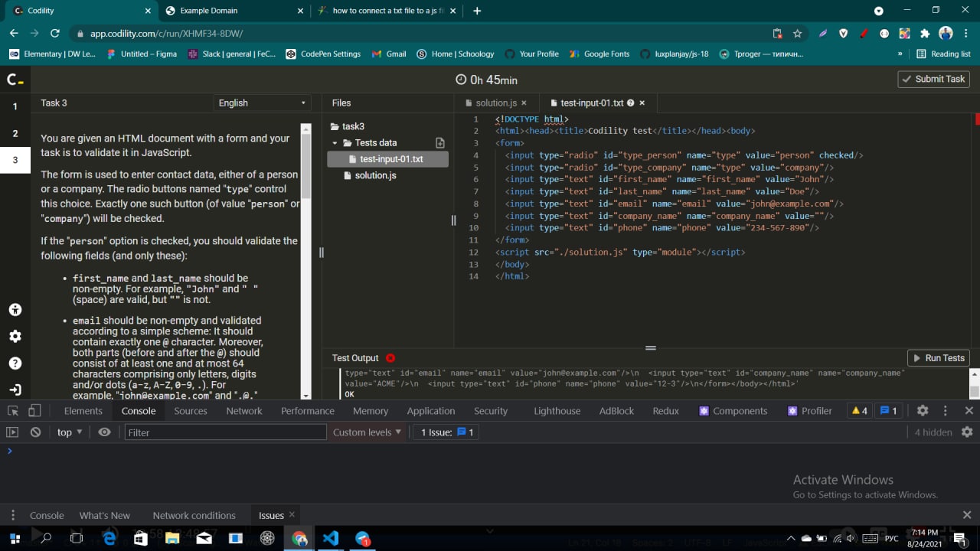Viewport: 980px width, 551px height.
Task: Open new browser tab
Action: click(x=477, y=11)
